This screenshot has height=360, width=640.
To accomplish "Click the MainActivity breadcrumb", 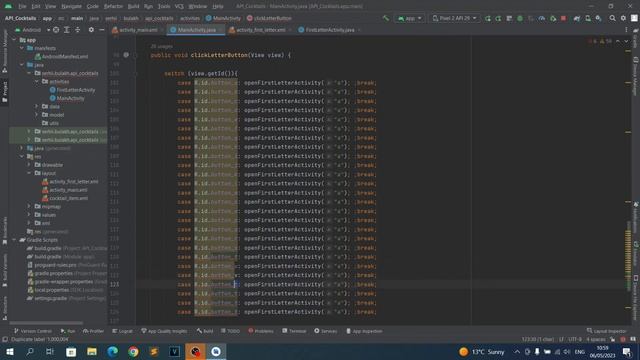I will coord(223,18).
